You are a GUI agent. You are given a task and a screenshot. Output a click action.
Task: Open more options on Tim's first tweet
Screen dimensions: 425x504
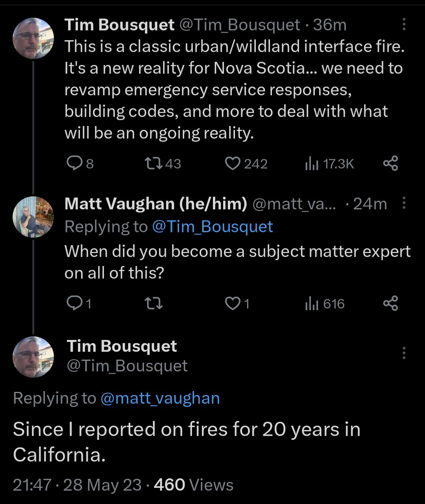coord(405,24)
